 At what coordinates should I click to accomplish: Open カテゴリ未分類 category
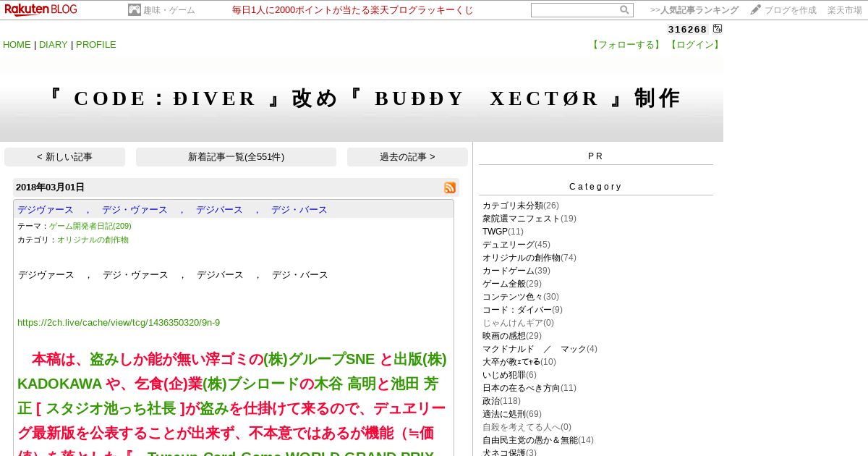click(513, 206)
